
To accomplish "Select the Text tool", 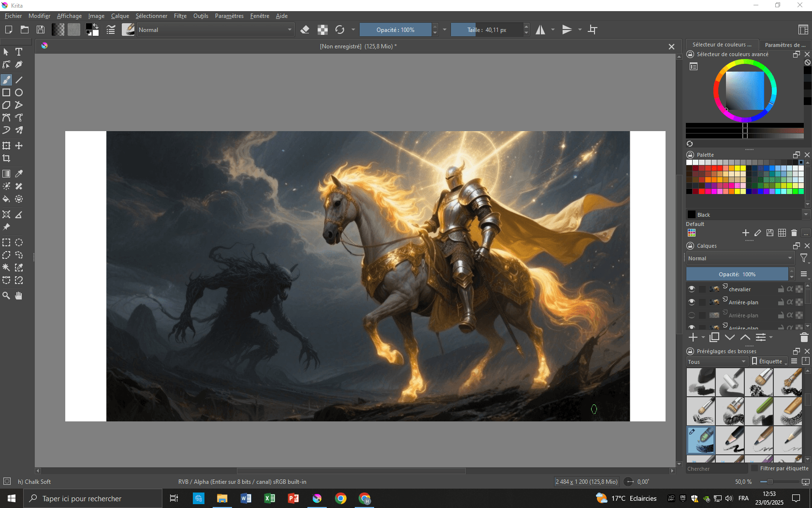I will click(19, 52).
